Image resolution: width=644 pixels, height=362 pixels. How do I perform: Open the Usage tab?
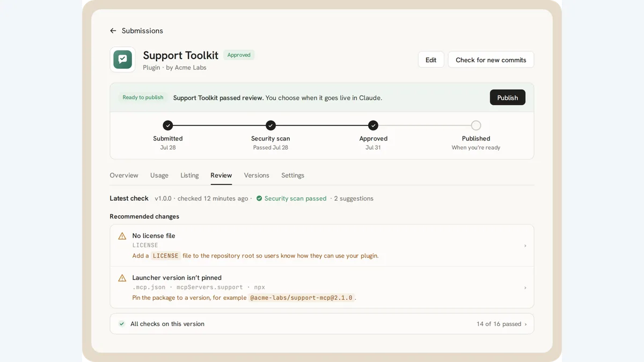click(x=159, y=175)
